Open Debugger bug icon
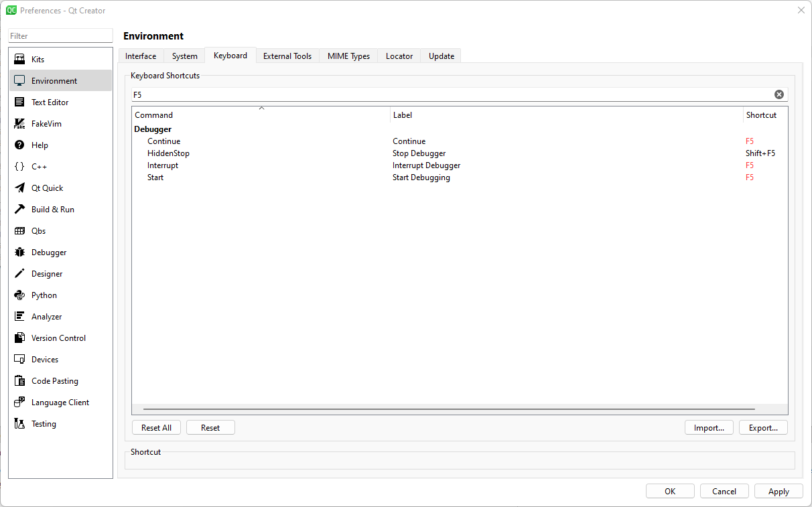This screenshot has height=507, width=812. click(x=19, y=252)
